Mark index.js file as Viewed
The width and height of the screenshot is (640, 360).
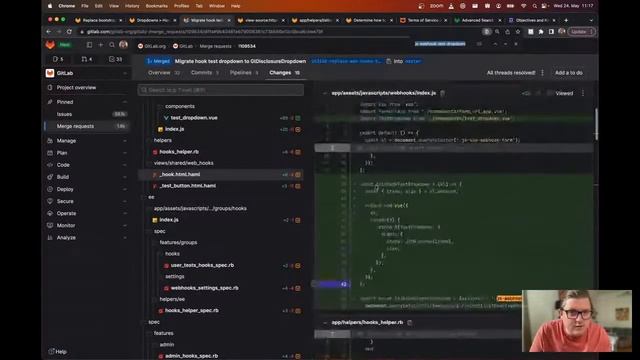pyautogui.click(x=560, y=93)
